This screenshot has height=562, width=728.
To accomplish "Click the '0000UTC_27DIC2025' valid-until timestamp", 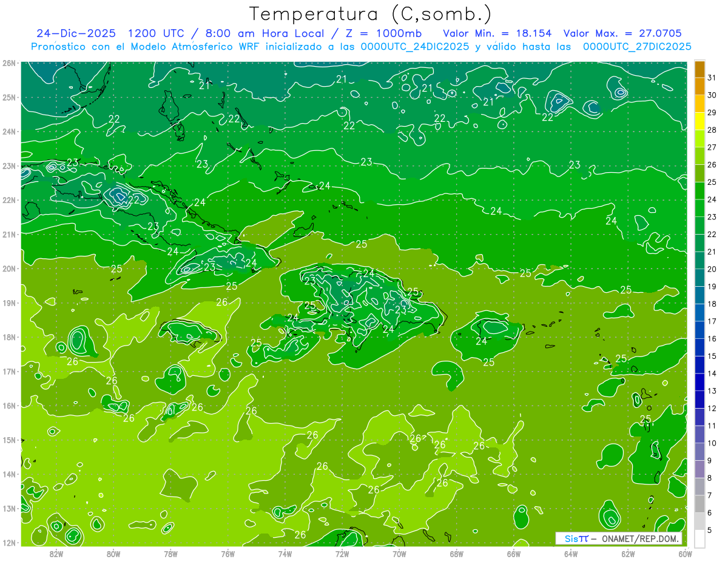I will click(637, 47).
